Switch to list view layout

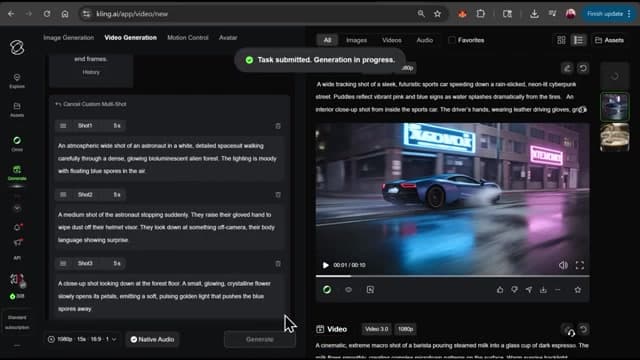coord(578,40)
